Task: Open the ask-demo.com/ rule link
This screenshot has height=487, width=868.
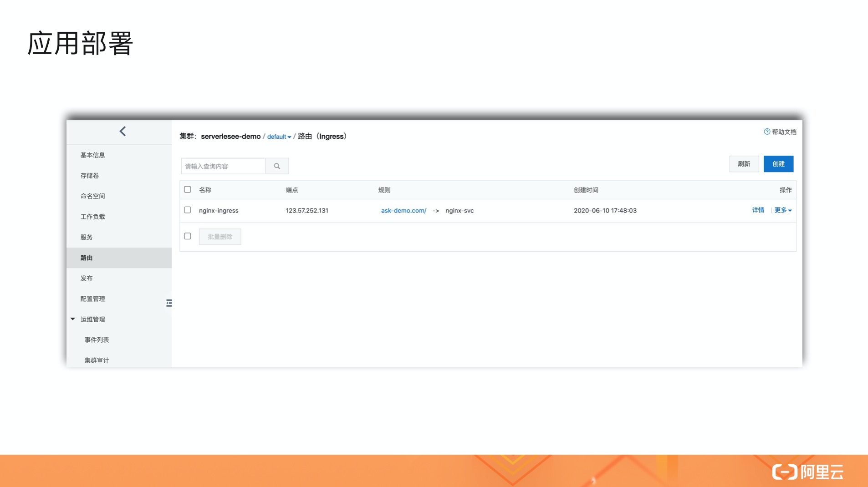Action: click(x=403, y=211)
